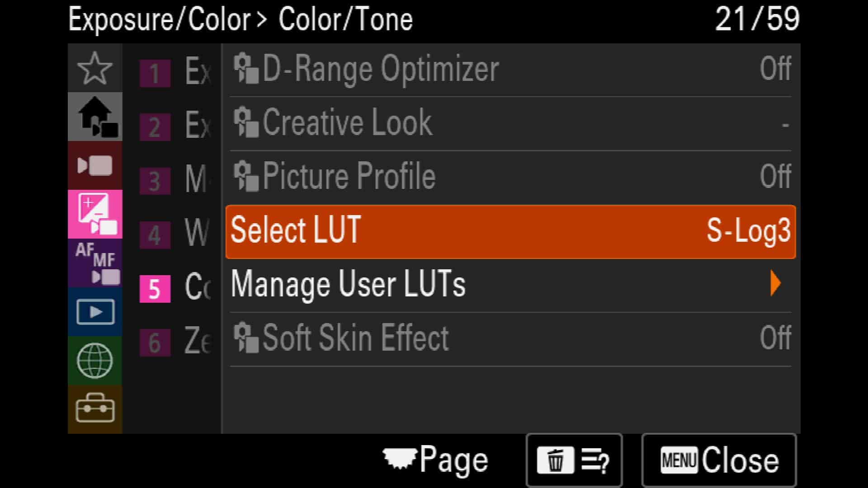Viewport: 868px width, 488px height.
Task: Click the delete/help guide button
Action: [x=574, y=460]
